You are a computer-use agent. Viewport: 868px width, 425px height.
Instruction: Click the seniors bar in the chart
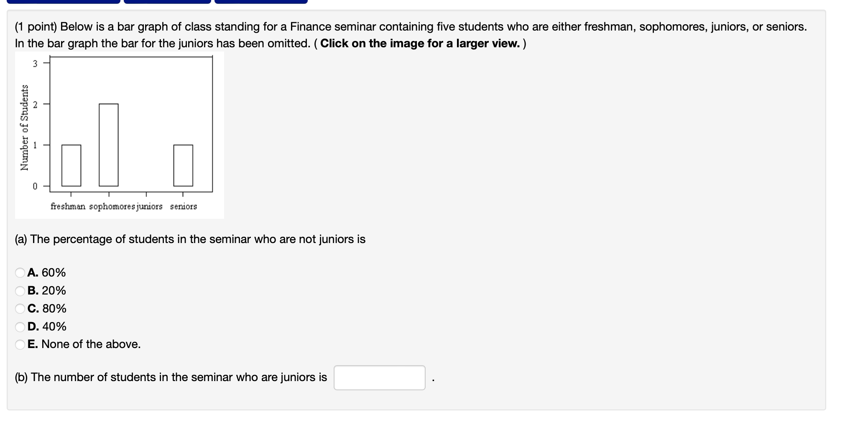point(183,166)
